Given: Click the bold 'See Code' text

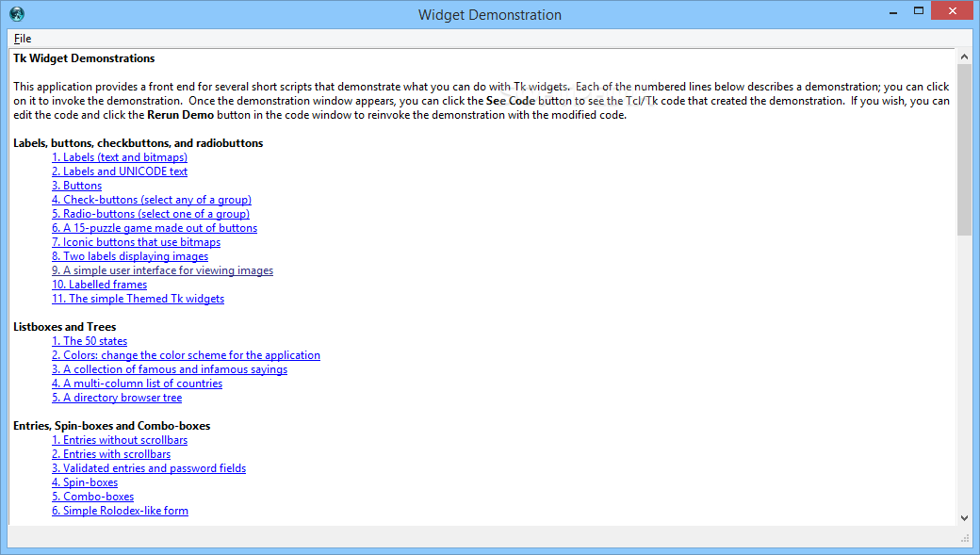Looking at the screenshot, I should 510,101.
